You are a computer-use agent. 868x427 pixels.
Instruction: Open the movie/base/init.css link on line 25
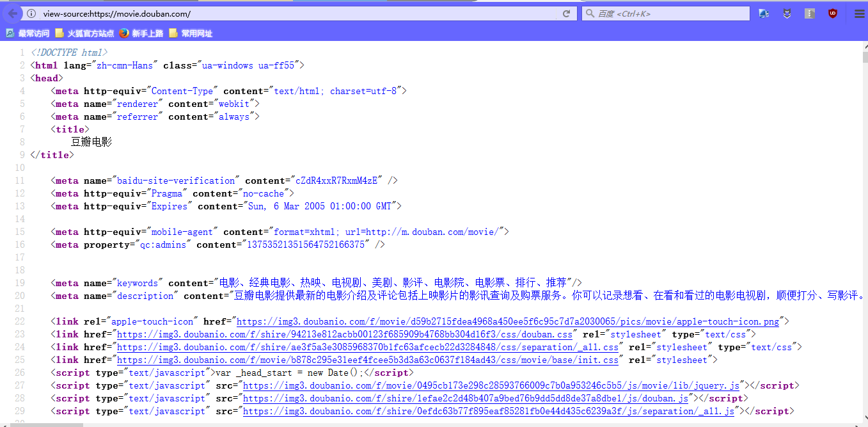coord(368,360)
